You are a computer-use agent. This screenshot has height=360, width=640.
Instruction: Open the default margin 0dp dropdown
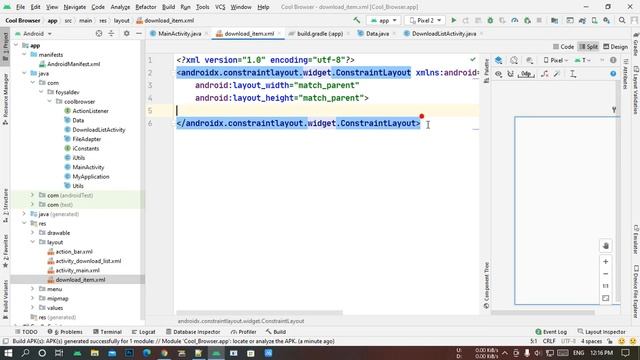click(526, 74)
